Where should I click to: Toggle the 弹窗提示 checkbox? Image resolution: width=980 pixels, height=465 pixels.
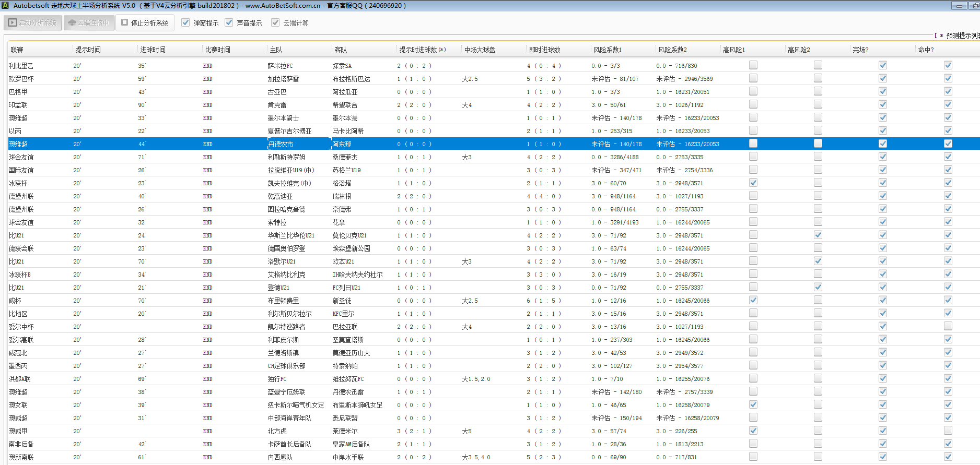click(185, 22)
